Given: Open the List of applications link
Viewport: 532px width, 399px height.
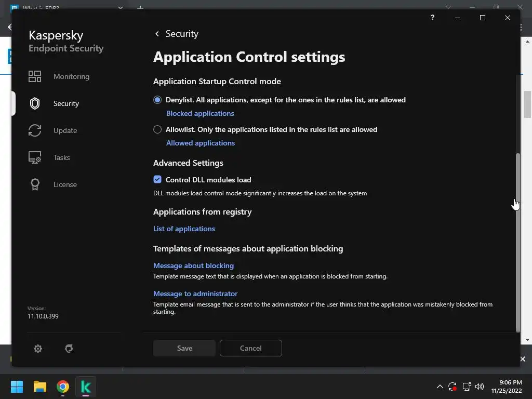Looking at the screenshot, I should coord(184,229).
